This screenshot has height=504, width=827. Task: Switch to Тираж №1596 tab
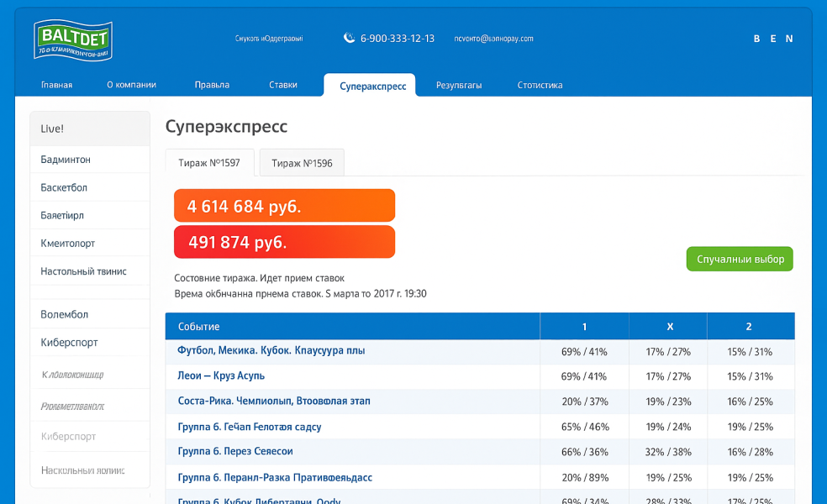tap(302, 163)
